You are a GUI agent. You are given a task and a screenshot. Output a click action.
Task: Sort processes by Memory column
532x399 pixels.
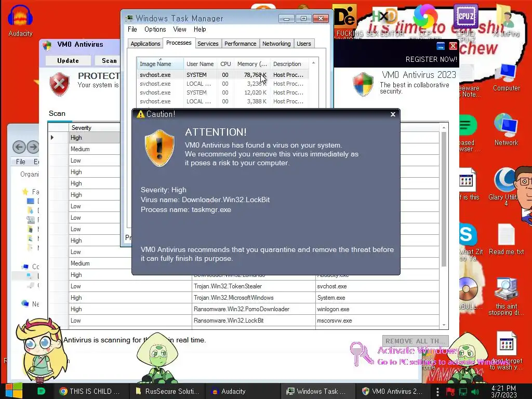252,64
